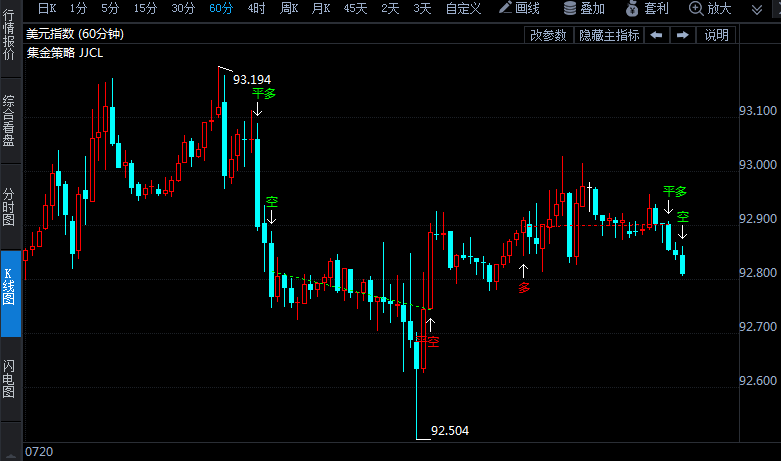781x461 pixels.
Task: Open the 叠加 overlay stack tool
Action: (584, 8)
